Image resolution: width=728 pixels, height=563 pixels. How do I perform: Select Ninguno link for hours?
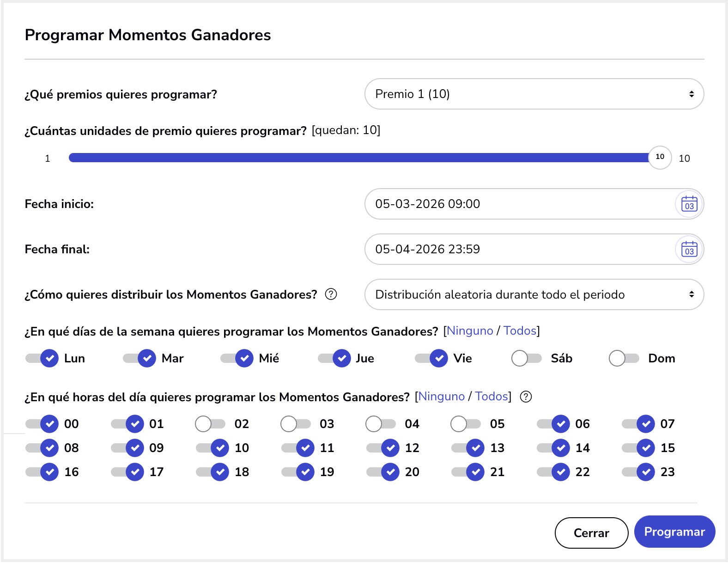[441, 397]
